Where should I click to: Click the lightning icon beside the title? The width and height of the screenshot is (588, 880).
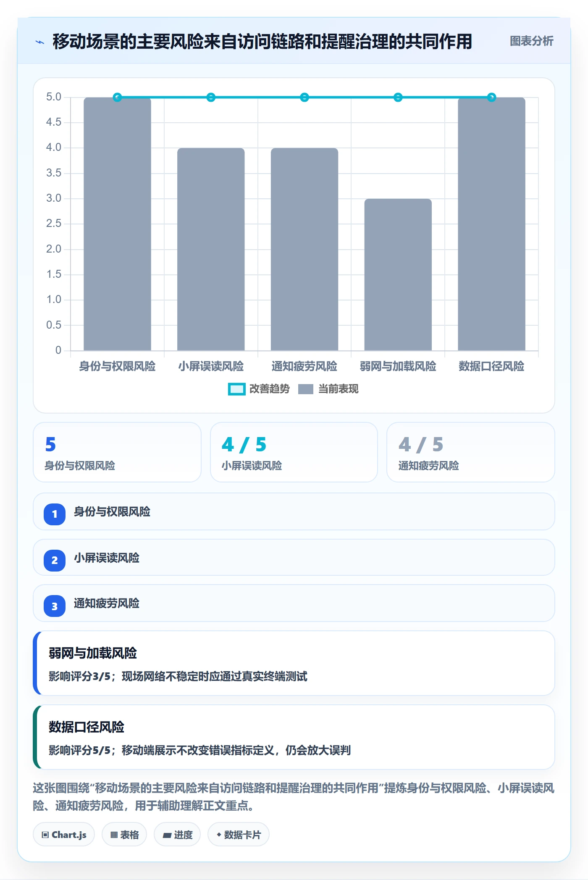(40, 42)
